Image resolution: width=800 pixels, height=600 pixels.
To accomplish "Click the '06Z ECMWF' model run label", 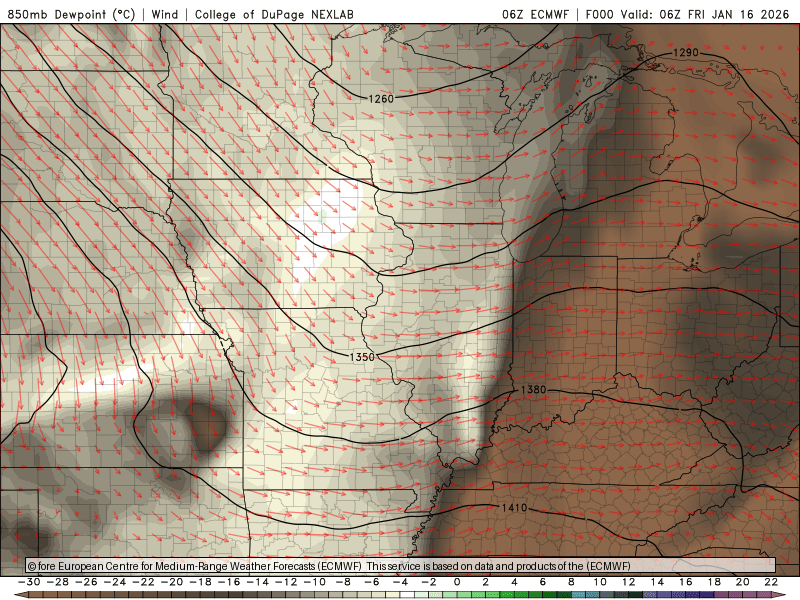I will [x=535, y=14].
